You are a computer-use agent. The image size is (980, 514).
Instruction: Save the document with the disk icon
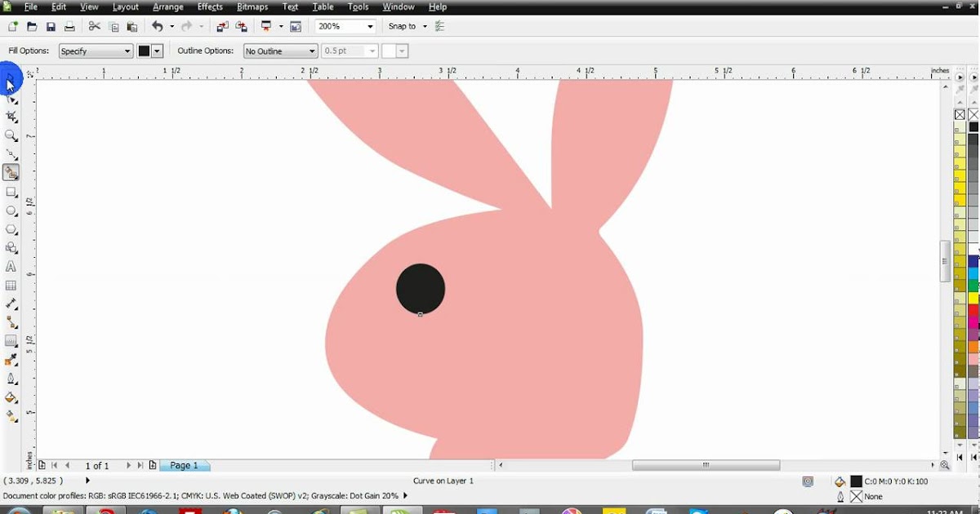pos(51,27)
